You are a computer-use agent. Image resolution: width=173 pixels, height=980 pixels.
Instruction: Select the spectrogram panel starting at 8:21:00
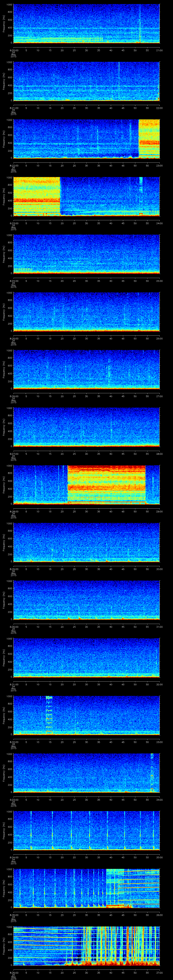coord(87,81)
